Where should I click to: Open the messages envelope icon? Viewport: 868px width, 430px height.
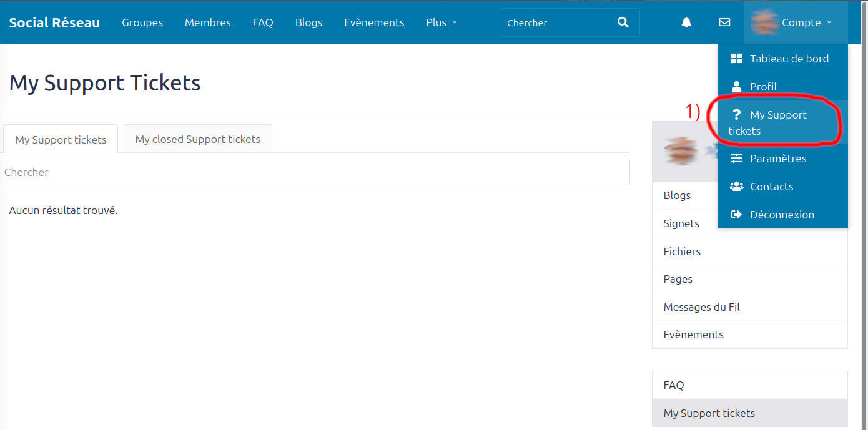[x=724, y=22]
